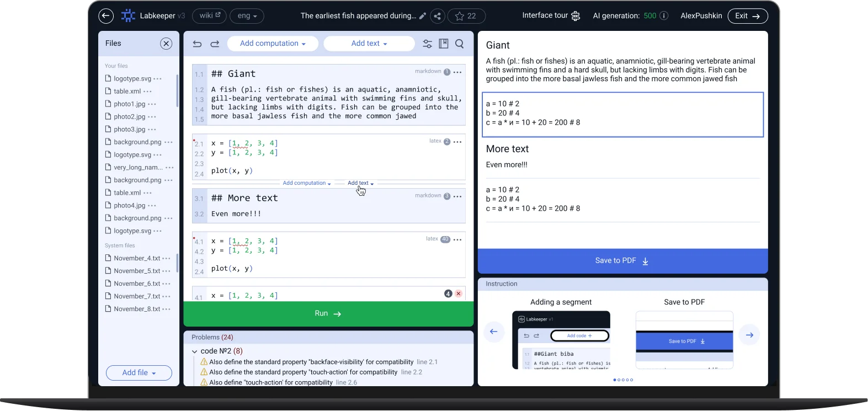Collapse the code №2 problems group

pos(194,351)
